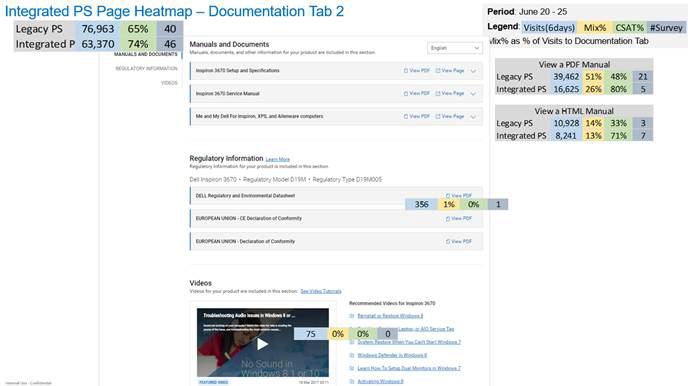Select Videos in side navigation
The image size is (688, 386).
(169, 82)
